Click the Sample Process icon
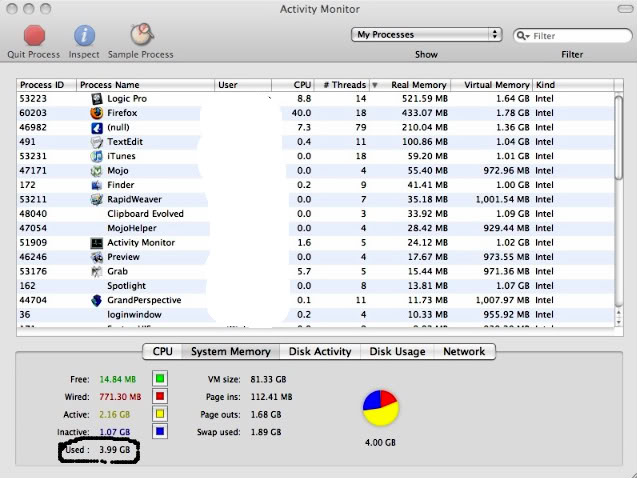Screen dimensions: 637x478 point(141,35)
